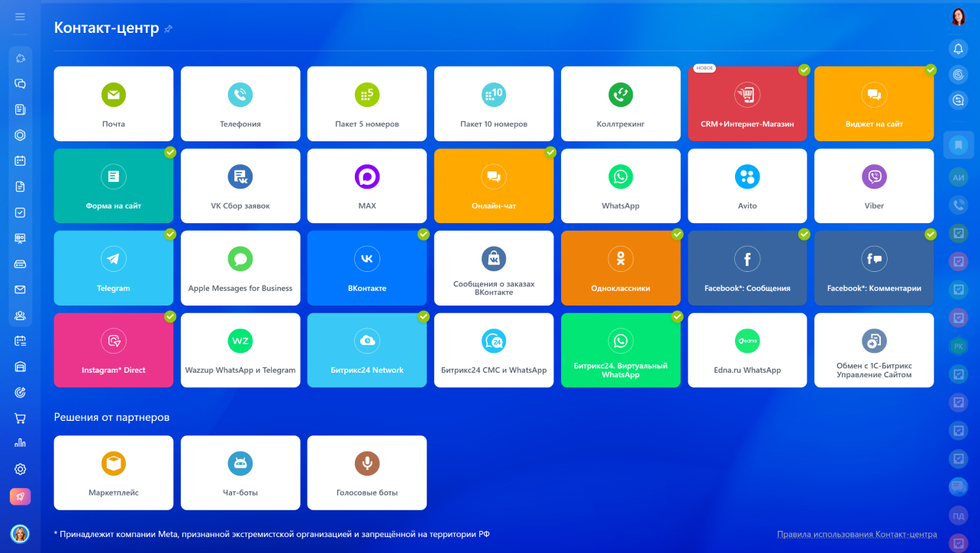Open the connected Telegram channel
This screenshot has height=553, width=980.
[x=113, y=268]
